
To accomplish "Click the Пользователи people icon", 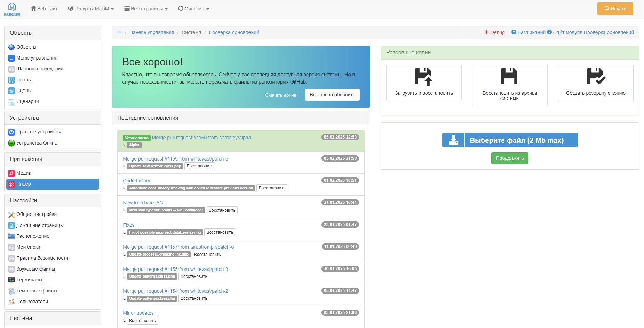I will point(11,302).
